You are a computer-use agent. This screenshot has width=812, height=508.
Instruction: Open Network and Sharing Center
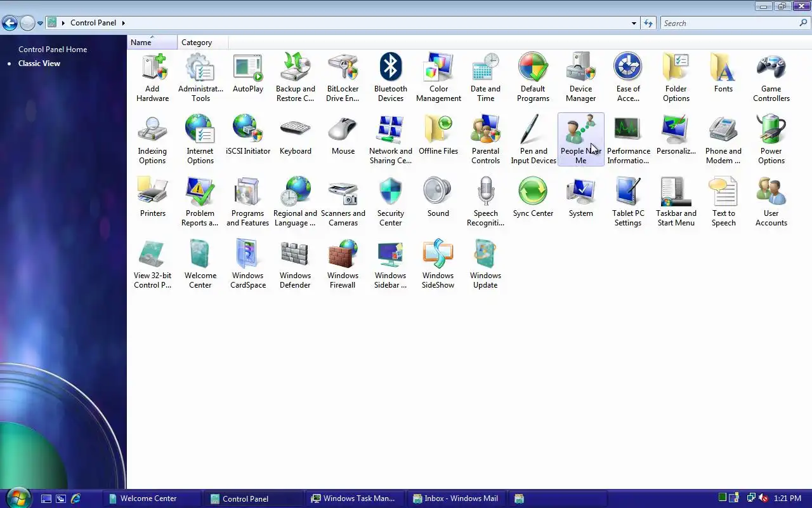391,140
